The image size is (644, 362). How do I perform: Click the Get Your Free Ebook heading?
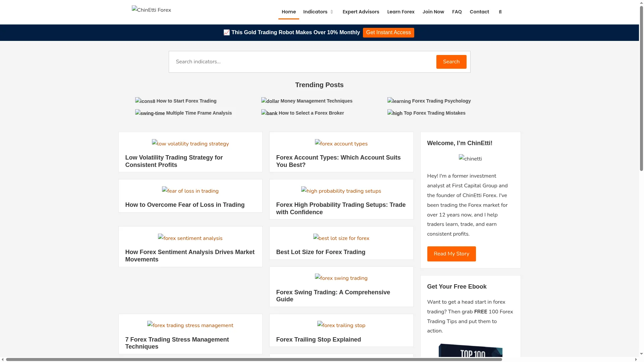[x=457, y=287]
